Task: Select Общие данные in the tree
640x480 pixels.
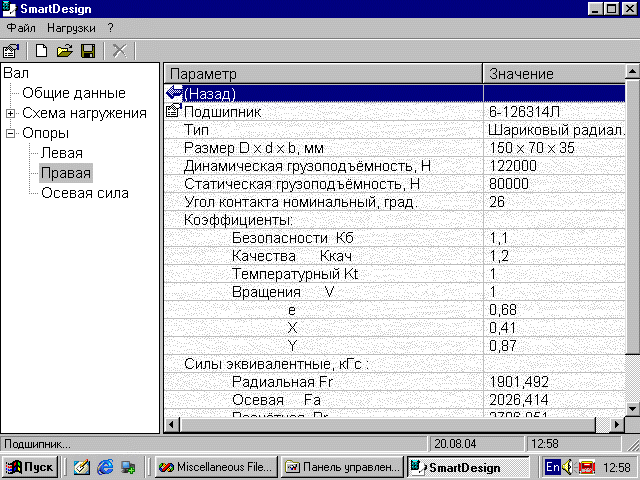Action: click(74, 93)
